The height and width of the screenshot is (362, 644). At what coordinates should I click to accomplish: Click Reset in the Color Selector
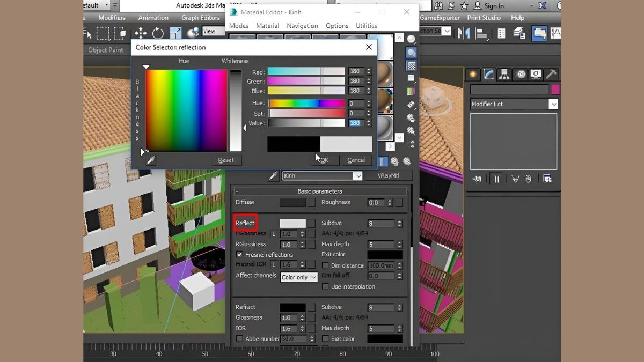pos(226,160)
